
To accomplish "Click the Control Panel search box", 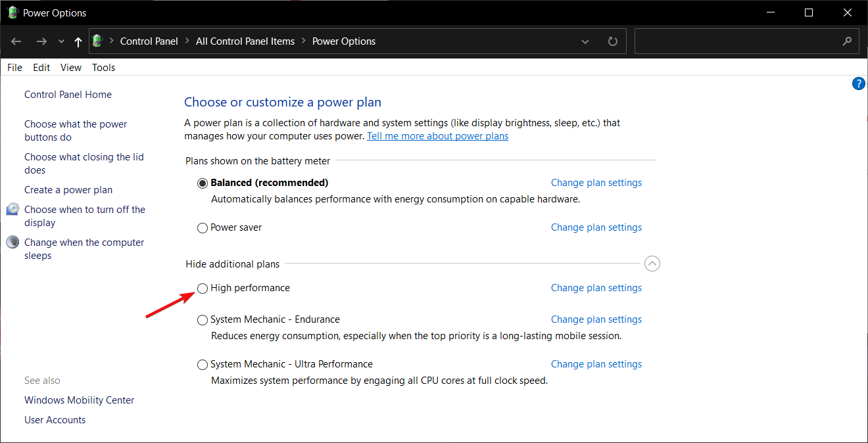I will click(736, 41).
